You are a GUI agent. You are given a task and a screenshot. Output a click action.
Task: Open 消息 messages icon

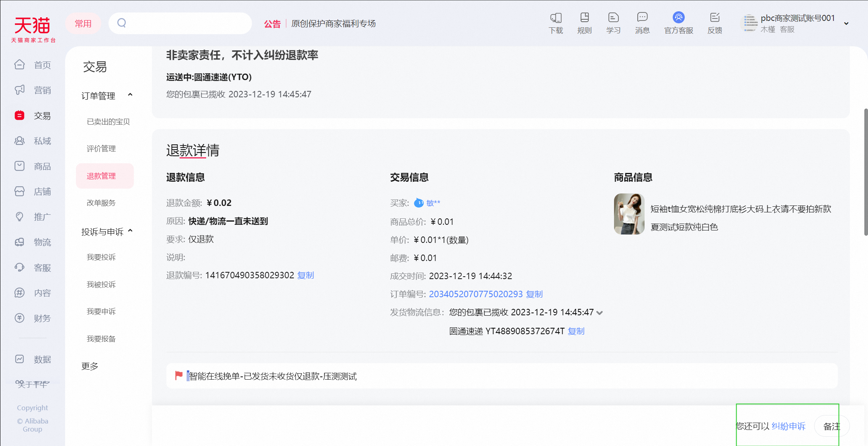point(642,17)
